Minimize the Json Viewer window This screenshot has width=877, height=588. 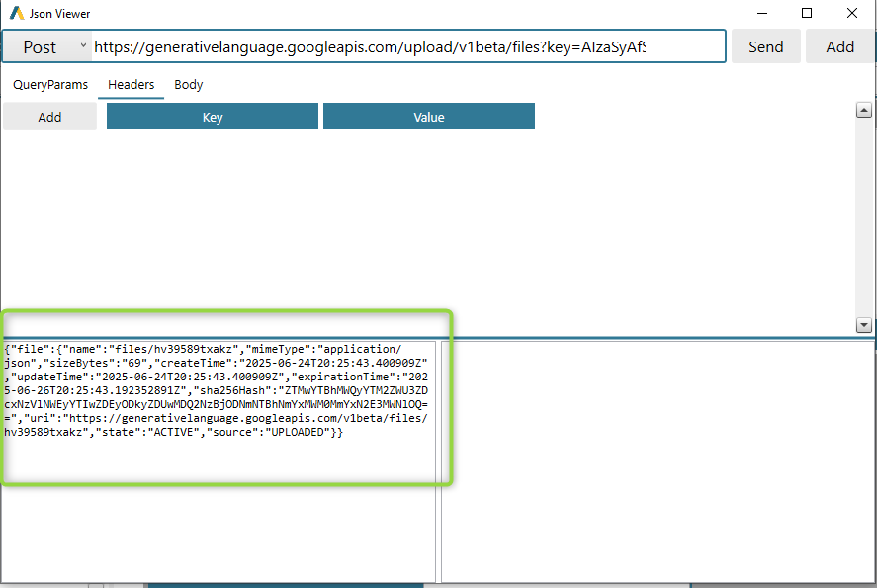[762, 13]
